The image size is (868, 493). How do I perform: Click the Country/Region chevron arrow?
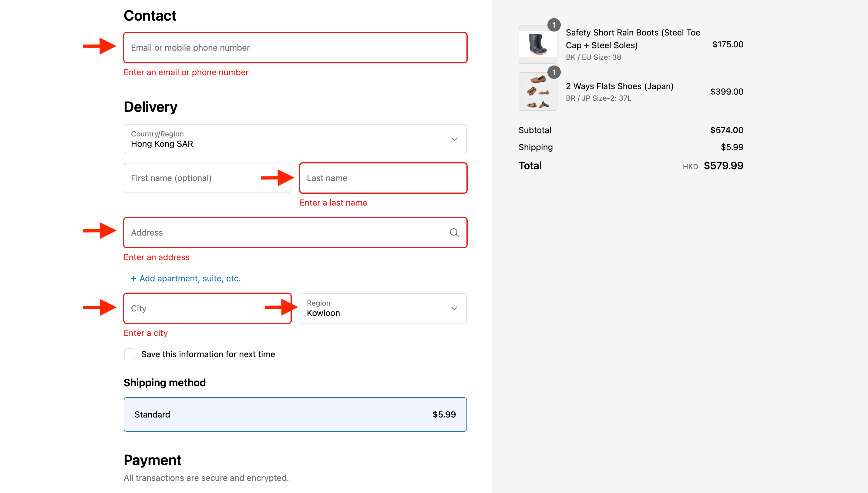pyautogui.click(x=454, y=139)
